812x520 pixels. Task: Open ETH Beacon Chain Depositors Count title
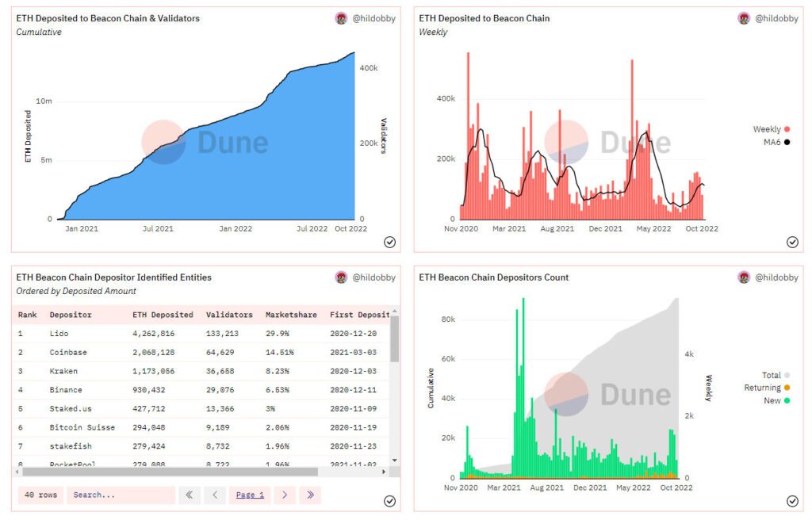tap(493, 277)
